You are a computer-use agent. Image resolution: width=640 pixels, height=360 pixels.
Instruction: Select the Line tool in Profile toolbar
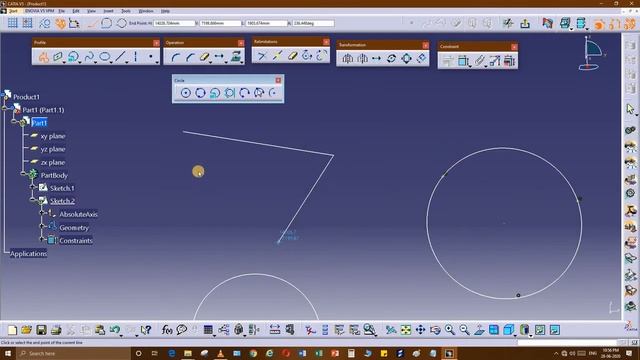point(120,57)
